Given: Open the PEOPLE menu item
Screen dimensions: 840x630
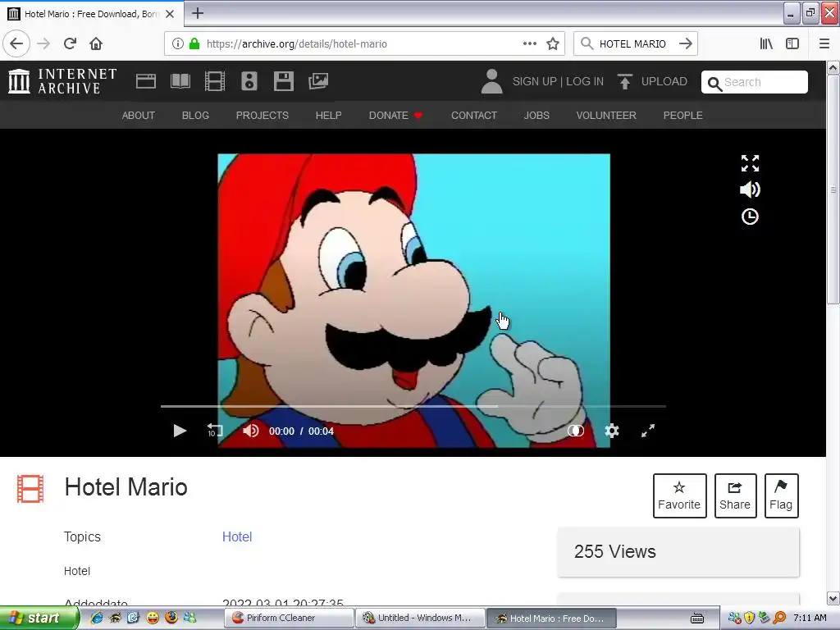Looking at the screenshot, I should pyautogui.click(x=683, y=115).
